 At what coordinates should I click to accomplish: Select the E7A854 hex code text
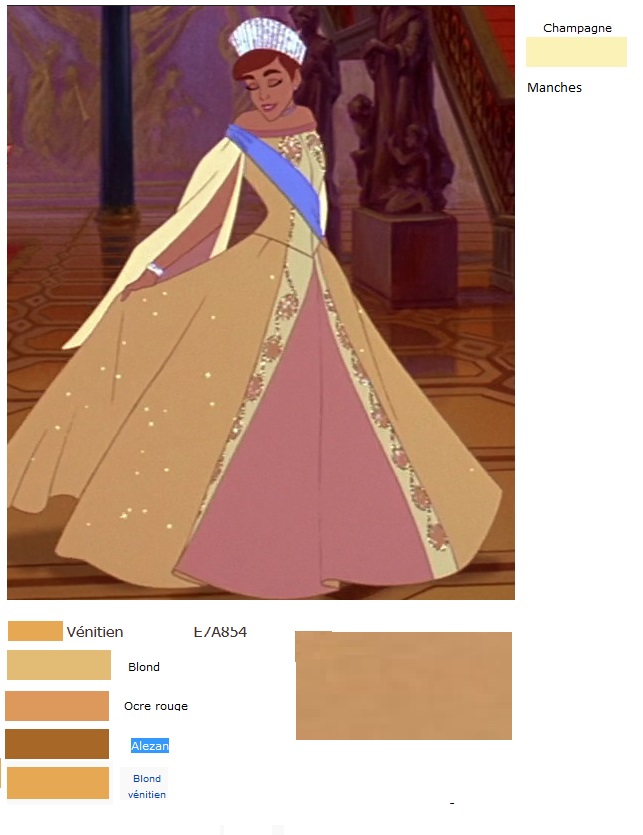220,632
